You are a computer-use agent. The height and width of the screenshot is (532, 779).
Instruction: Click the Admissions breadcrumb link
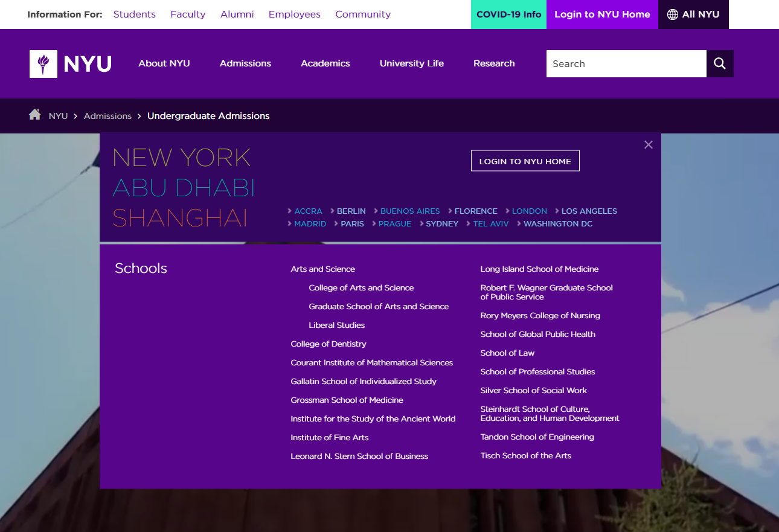107,116
